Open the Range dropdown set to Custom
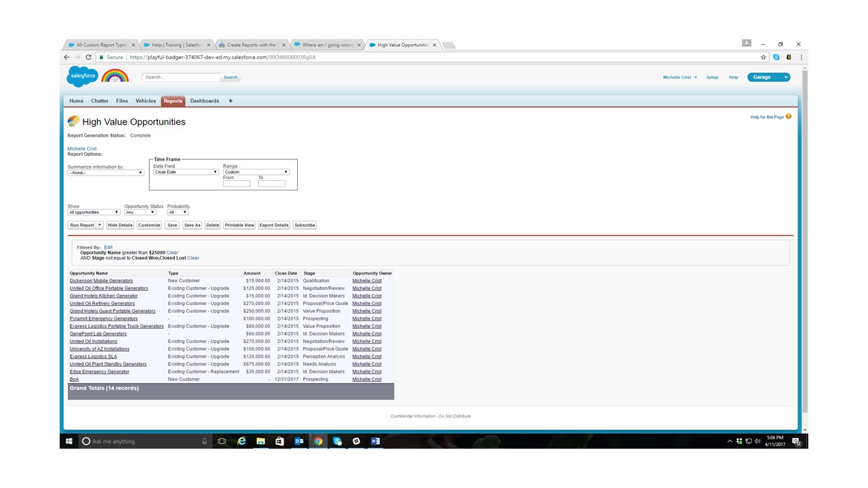 click(x=256, y=172)
